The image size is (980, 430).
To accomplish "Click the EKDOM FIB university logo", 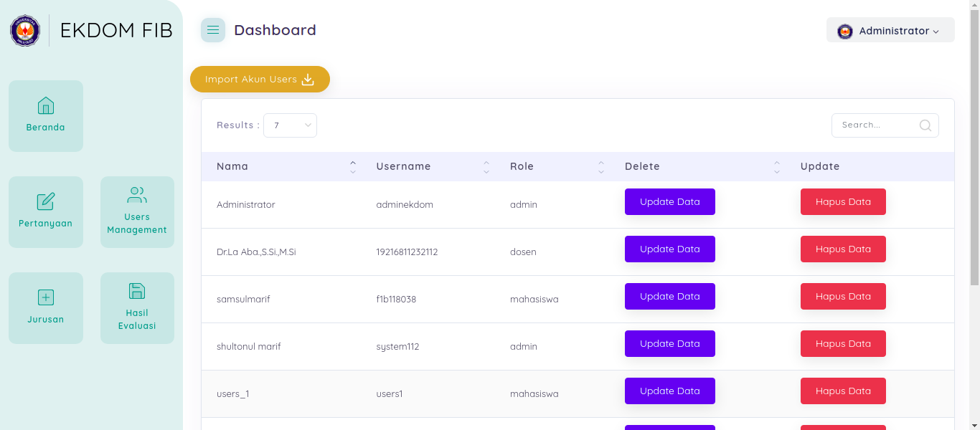I will pos(25,31).
